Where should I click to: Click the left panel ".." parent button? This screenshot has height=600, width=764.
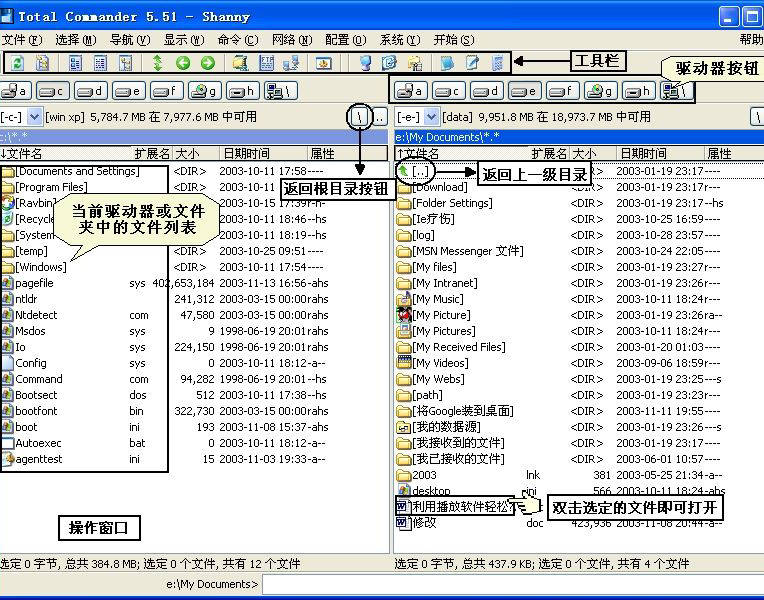point(379,117)
